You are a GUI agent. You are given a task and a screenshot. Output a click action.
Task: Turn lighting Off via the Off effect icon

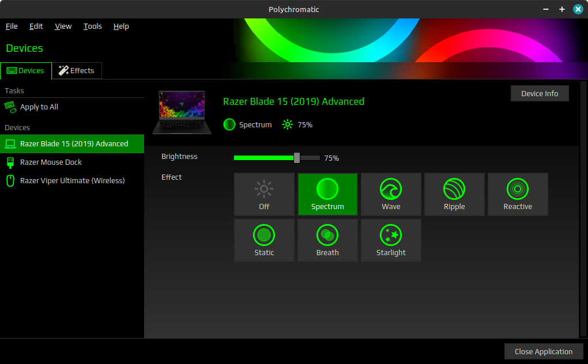coord(264,189)
